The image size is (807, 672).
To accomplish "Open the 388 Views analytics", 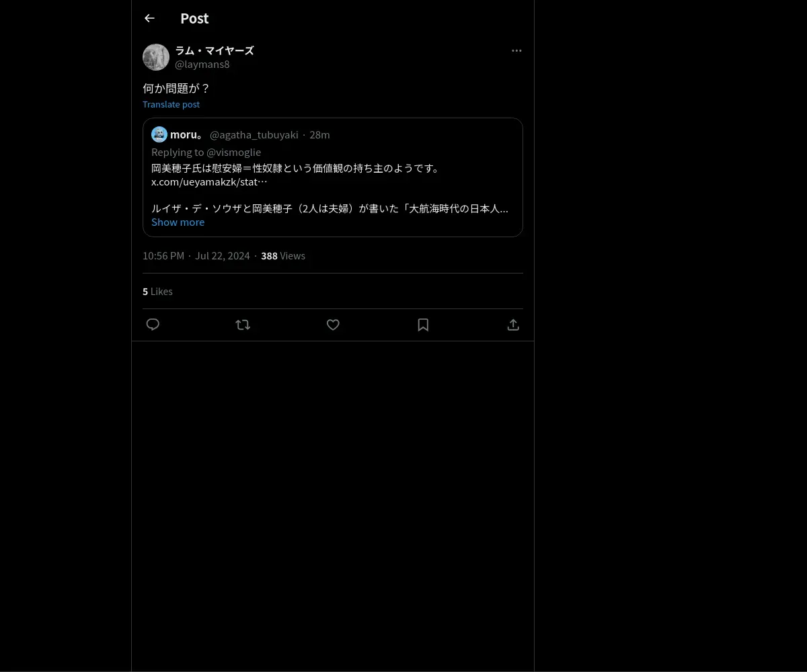I will pos(283,255).
